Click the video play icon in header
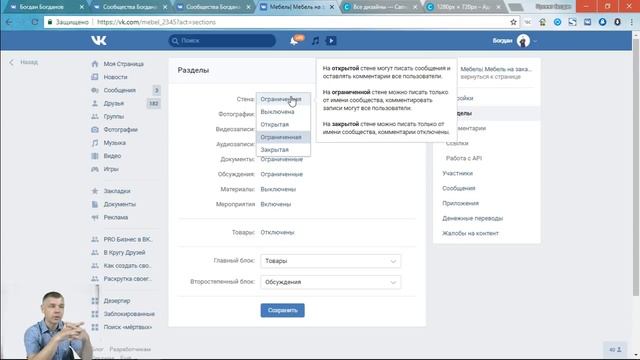640x360 pixels. (331, 40)
